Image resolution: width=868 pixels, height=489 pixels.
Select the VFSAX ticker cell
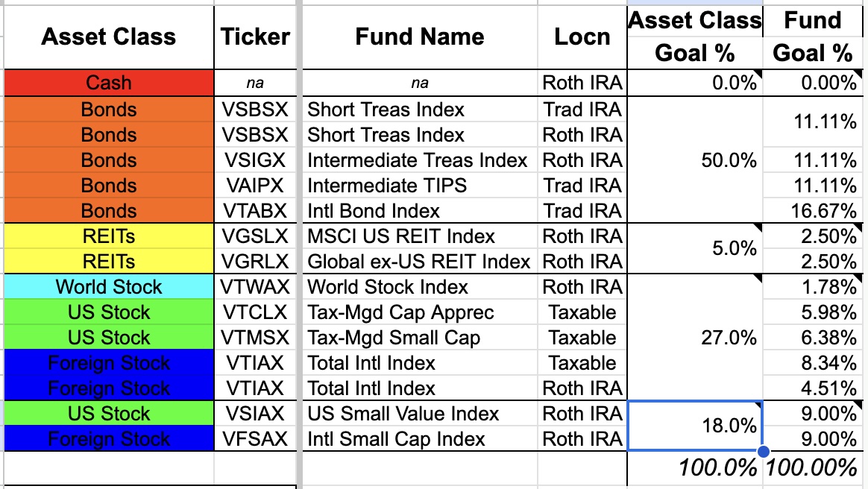coord(255,439)
